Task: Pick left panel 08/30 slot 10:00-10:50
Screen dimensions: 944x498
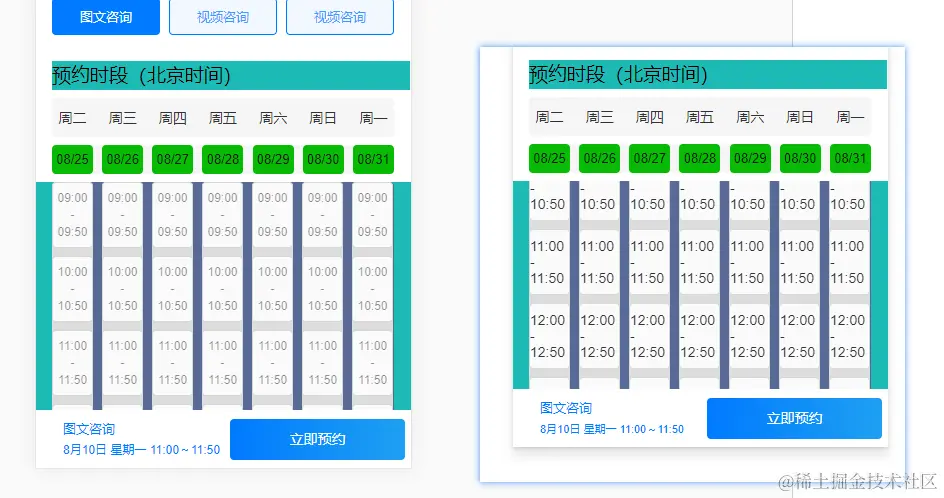Action: [x=323, y=288]
